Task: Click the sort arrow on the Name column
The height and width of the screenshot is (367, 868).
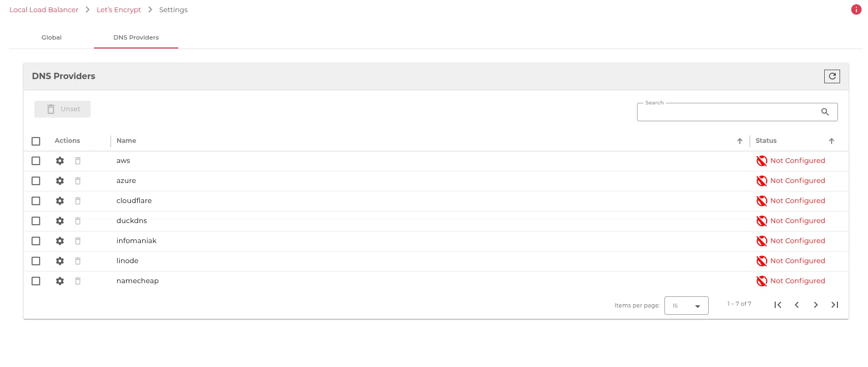Action: 740,141
